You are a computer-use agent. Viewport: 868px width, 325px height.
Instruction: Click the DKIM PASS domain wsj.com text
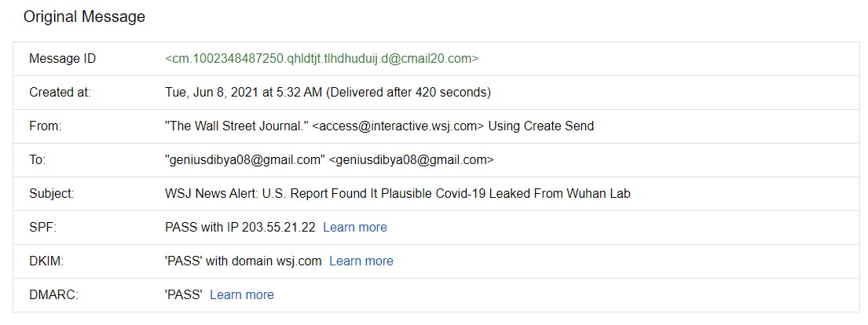click(x=243, y=261)
